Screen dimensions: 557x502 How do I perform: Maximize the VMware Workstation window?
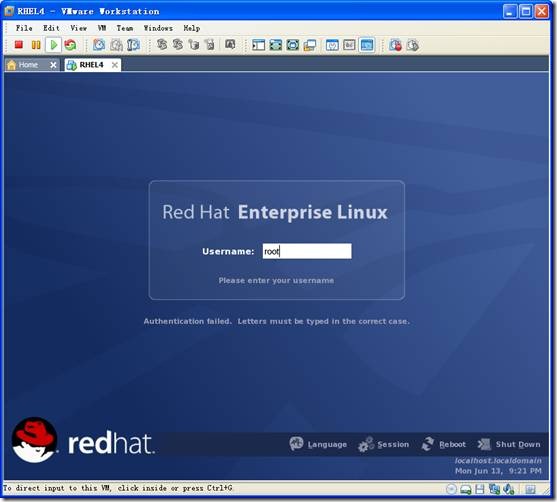(x=526, y=11)
